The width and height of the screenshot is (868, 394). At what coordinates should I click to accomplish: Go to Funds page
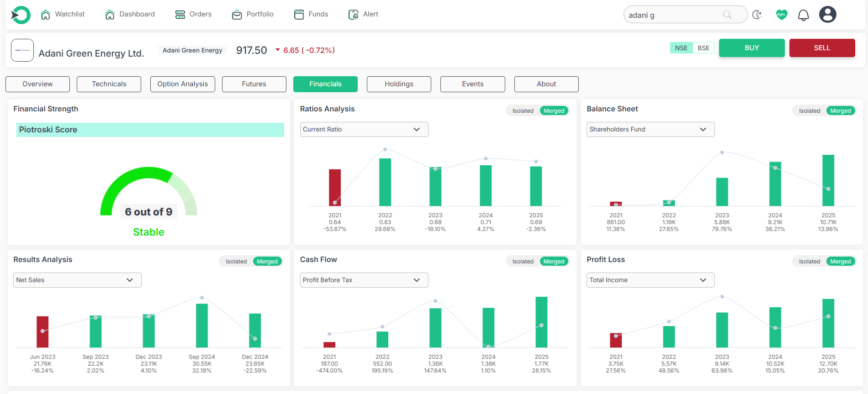(x=311, y=15)
